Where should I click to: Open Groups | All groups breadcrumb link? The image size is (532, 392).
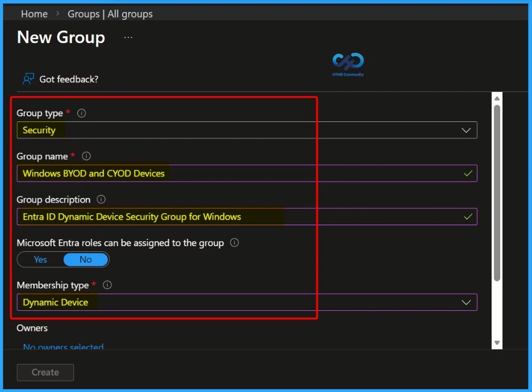point(110,14)
